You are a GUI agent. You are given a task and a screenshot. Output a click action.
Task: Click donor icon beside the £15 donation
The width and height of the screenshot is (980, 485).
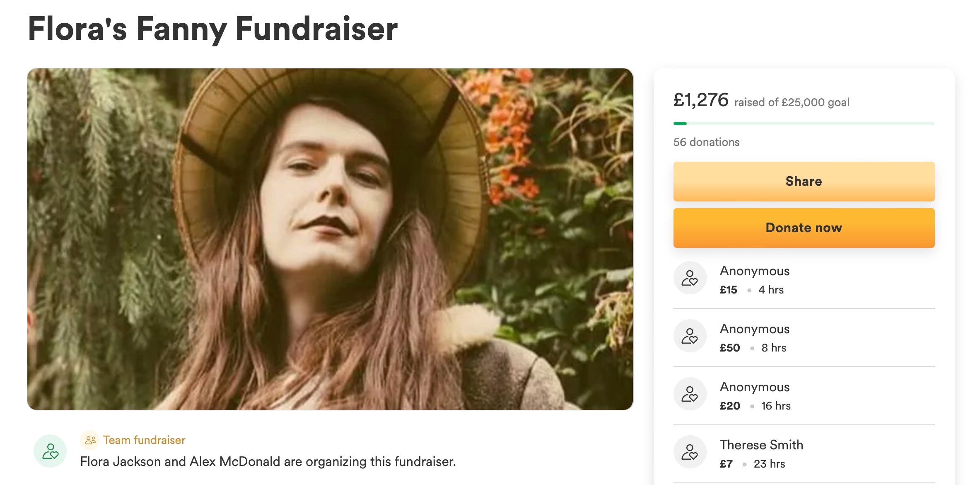[690, 278]
